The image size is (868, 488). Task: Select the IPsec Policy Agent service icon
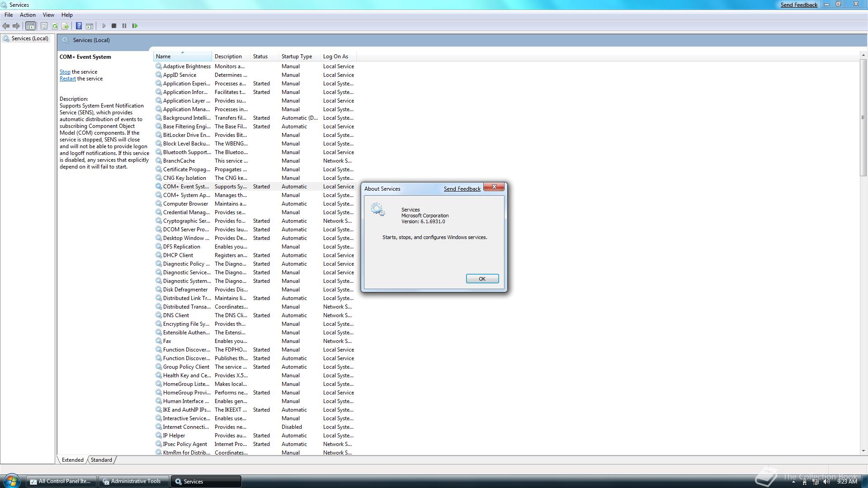click(x=159, y=444)
